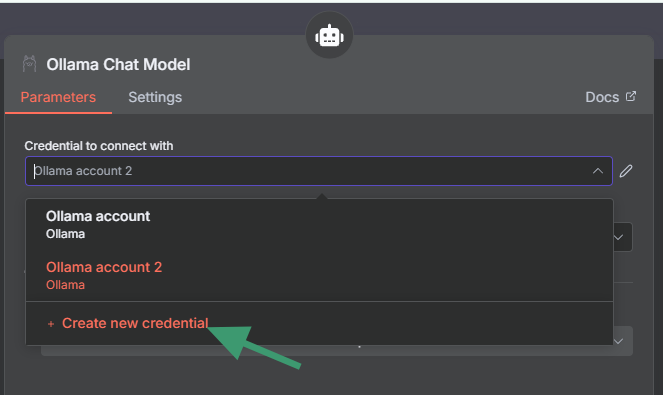Choose Ollama account 2 from the list
The width and height of the screenshot is (663, 395).
coord(319,276)
